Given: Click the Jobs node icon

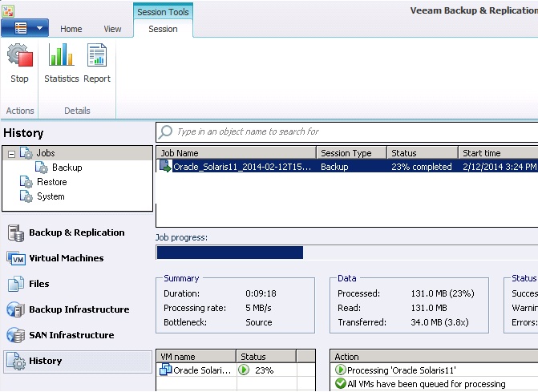Looking at the screenshot, I should [x=26, y=153].
